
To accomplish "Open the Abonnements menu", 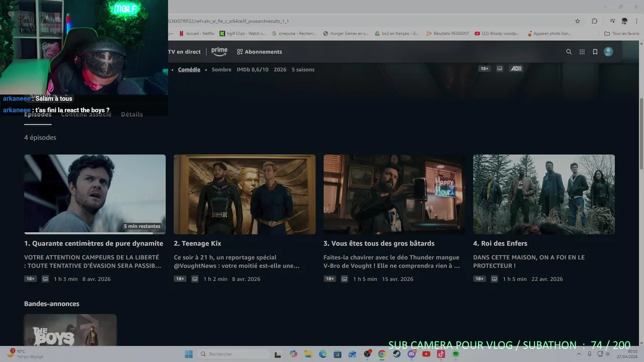I will tap(260, 52).
